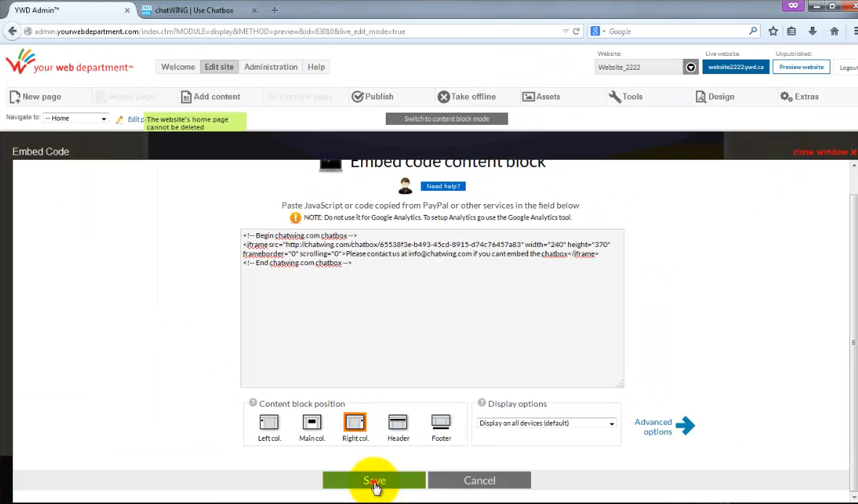
Task: Open the Extras gears menu
Action: pos(799,97)
